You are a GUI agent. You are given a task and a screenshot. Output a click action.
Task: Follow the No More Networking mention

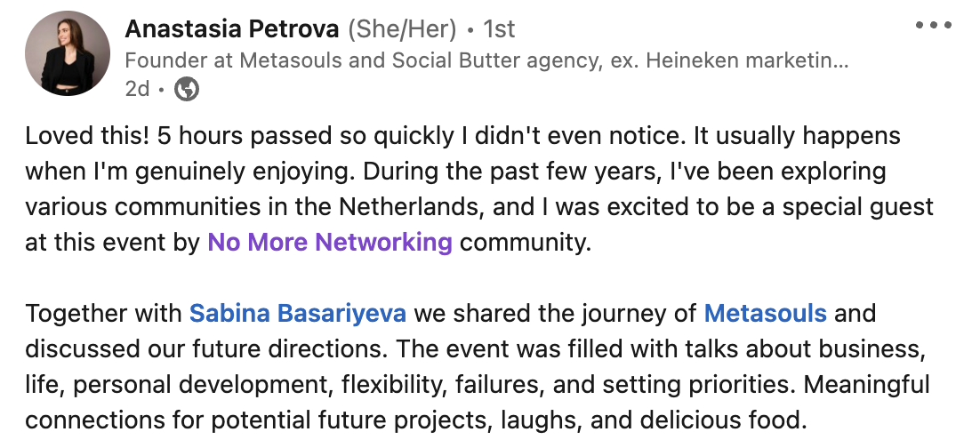tap(329, 242)
